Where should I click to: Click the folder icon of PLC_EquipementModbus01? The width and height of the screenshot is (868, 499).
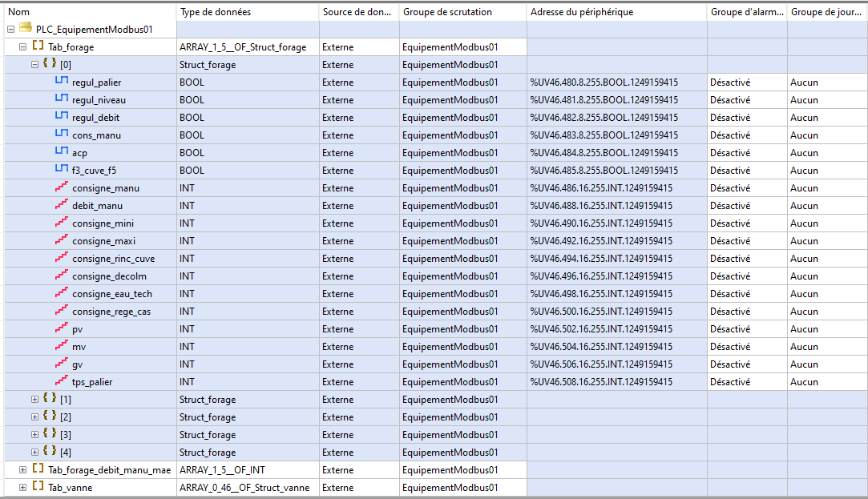click(26, 29)
